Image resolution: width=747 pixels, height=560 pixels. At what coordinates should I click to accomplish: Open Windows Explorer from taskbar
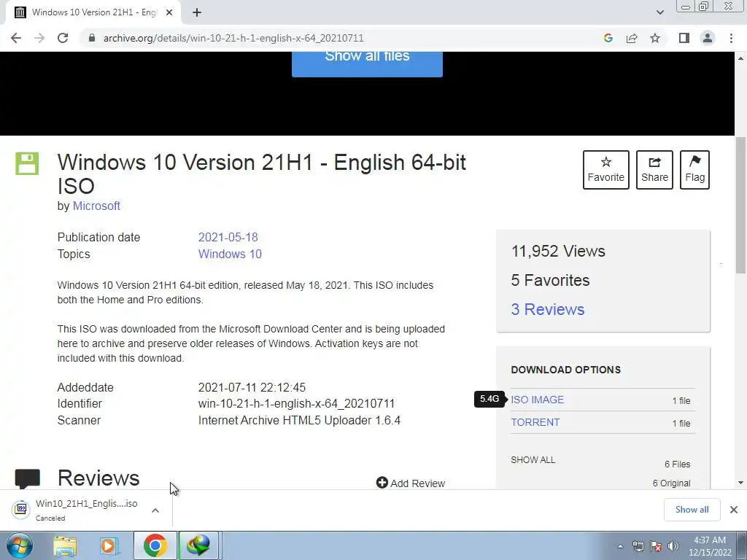[65, 545]
